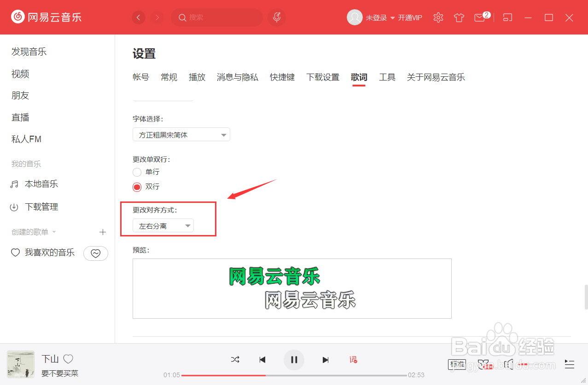Image resolution: width=588 pixels, height=385 pixels.
Task: Open the play queue list
Action: pos(570,364)
